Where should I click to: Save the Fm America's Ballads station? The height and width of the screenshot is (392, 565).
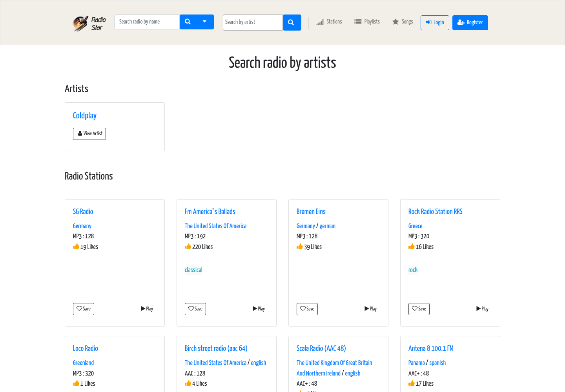coord(195,309)
